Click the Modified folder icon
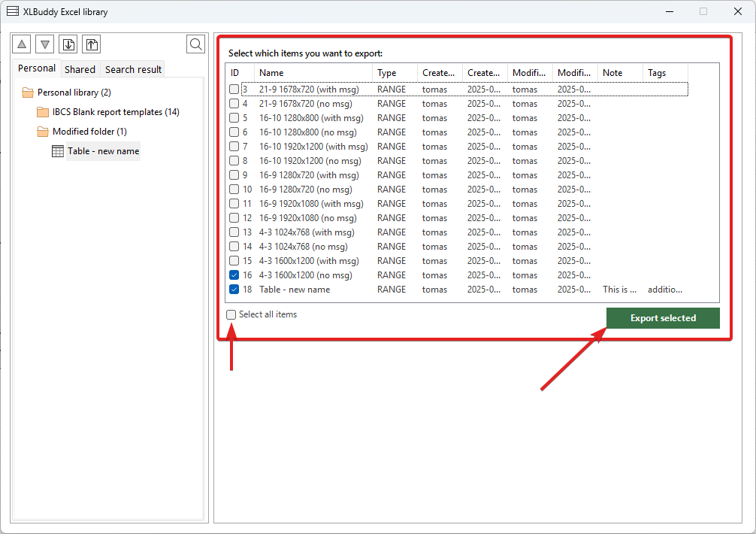The height and width of the screenshot is (534, 756). coord(43,132)
